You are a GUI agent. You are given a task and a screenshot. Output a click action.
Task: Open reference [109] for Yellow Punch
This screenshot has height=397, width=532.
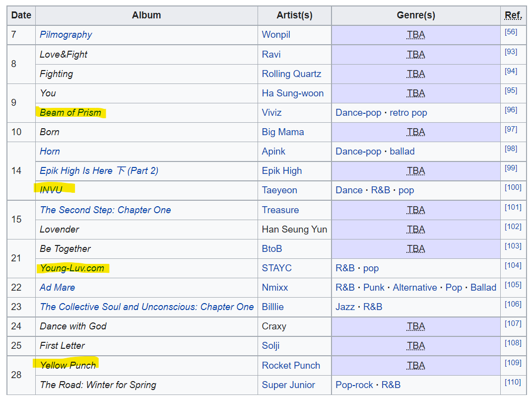tap(513, 363)
